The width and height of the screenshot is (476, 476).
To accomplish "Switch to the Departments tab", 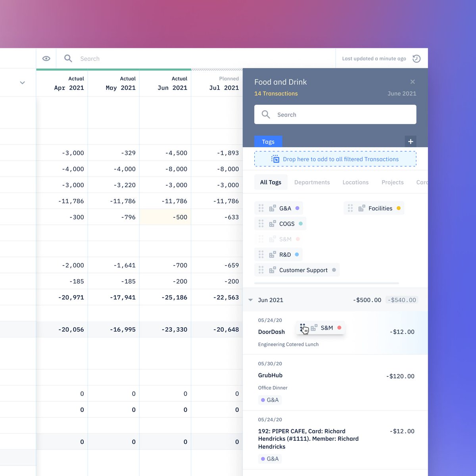I will click(x=312, y=182).
